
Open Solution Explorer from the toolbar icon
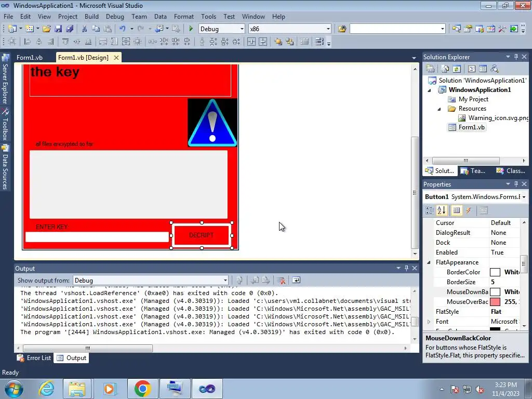click(456, 29)
